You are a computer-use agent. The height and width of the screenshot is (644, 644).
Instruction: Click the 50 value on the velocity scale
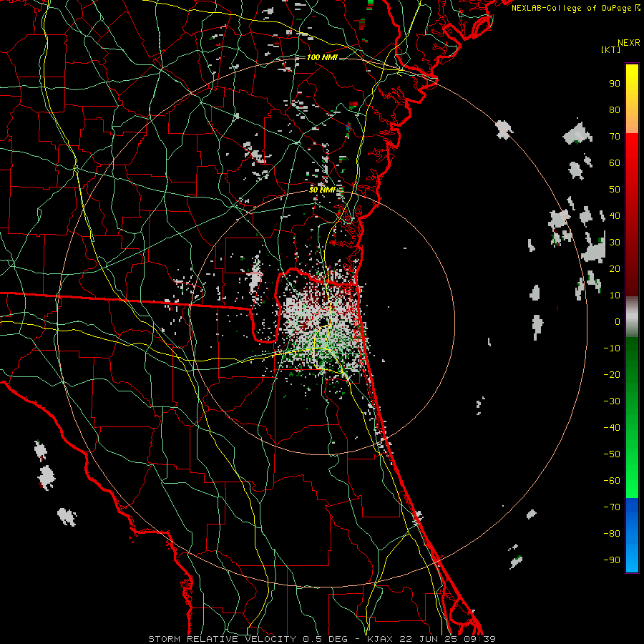click(615, 190)
